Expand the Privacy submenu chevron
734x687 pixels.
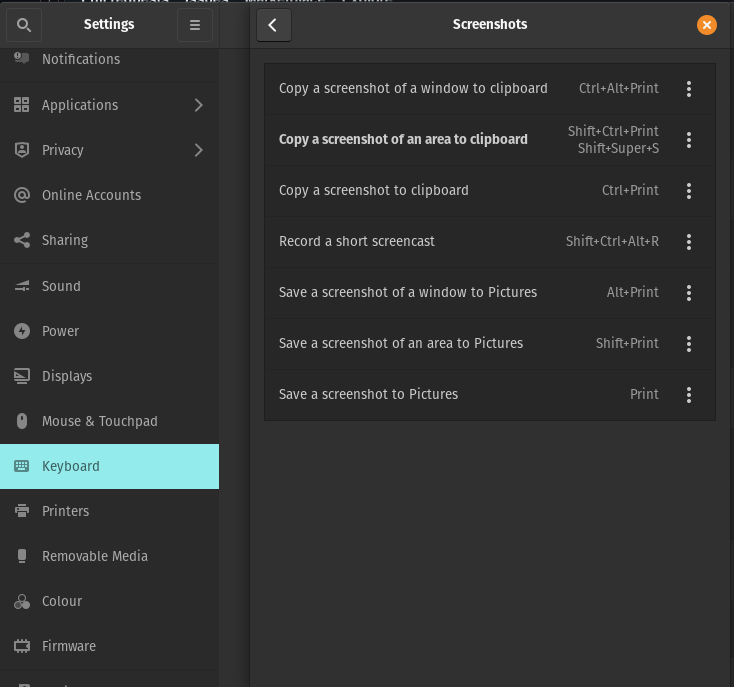point(198,150)
